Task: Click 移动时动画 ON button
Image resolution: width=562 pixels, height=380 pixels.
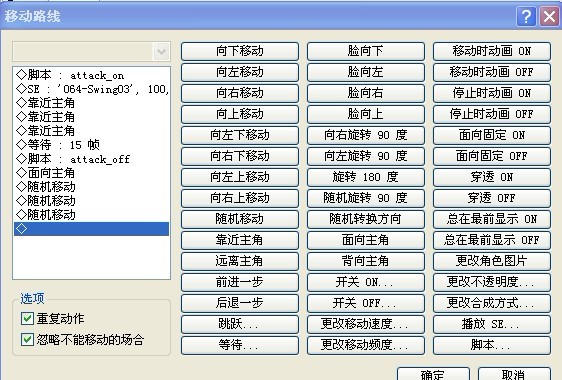Action: pyautogui.click(x=492, y=51)
